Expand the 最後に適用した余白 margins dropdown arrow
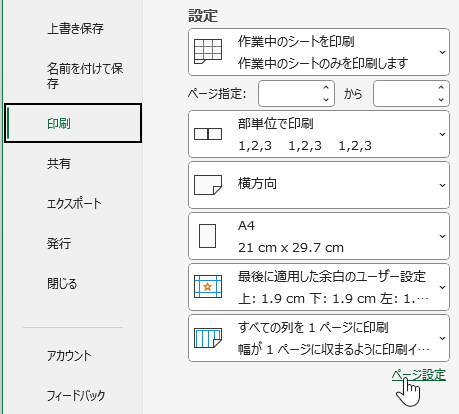 442,287
